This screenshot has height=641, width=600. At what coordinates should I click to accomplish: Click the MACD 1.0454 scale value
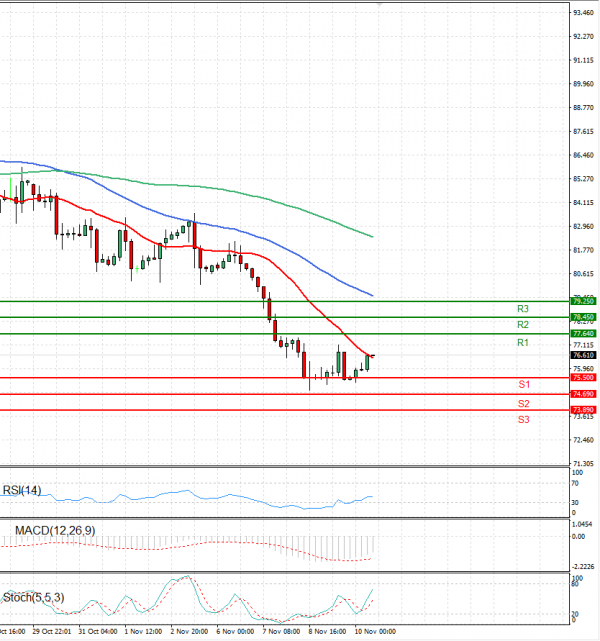[x=582, y=524]
